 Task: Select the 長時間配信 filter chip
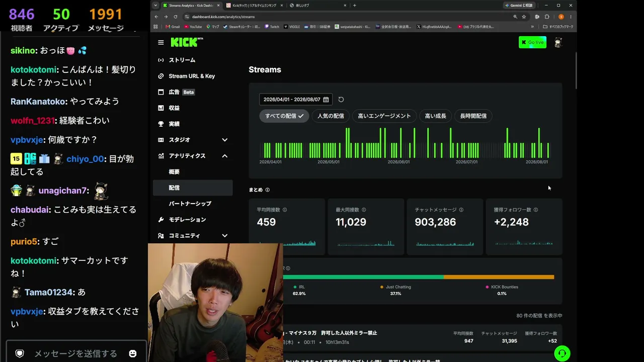tap(473, 116)
